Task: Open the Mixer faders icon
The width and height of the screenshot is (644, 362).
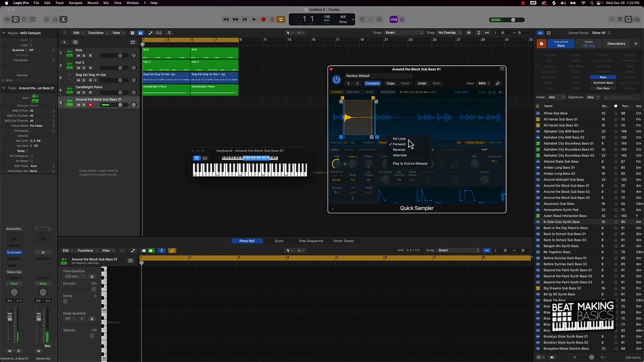Action: [x=55, y=19]
